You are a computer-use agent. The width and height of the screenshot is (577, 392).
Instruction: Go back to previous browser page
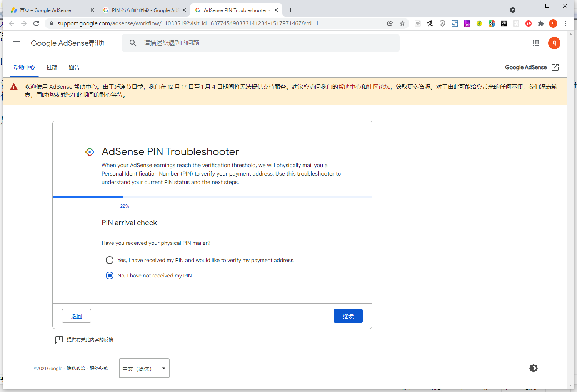pos(12,23)
